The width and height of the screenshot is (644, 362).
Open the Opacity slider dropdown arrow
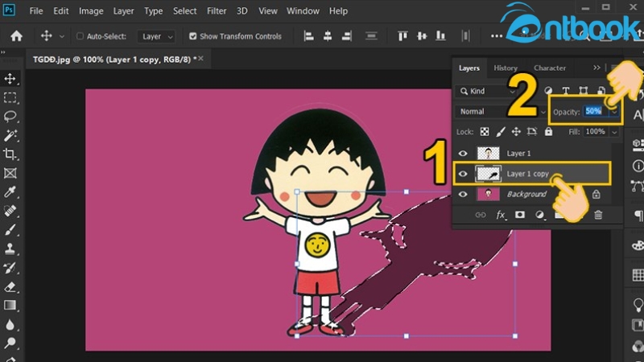(614, 112)
